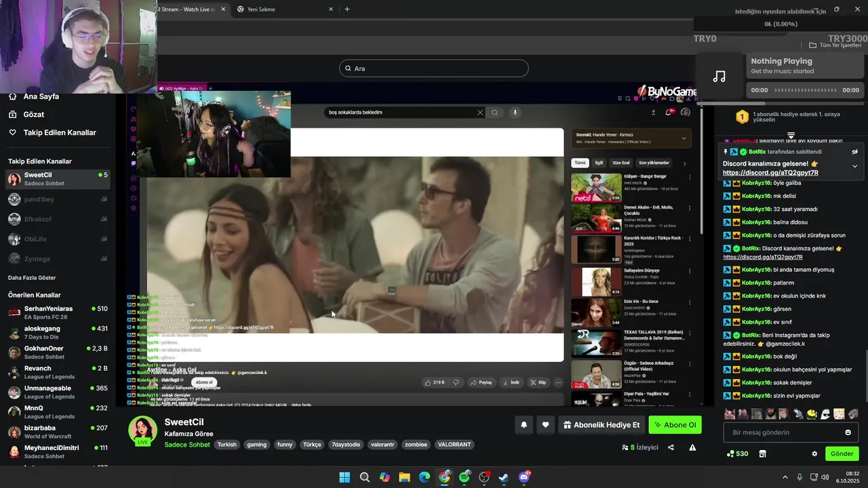The image size is (868, 488).
Task: Select the Tümü filter chip
Action: [580, 163]
